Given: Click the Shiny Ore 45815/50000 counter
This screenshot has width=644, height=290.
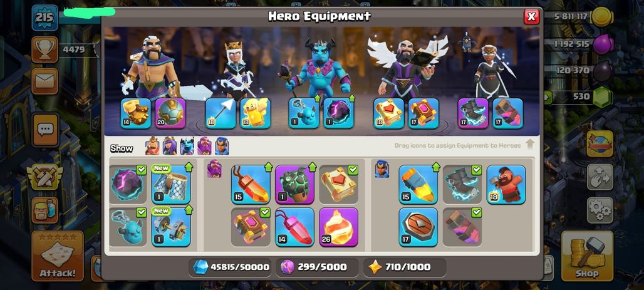Looking at the screenshot, I should coord(232,267).
